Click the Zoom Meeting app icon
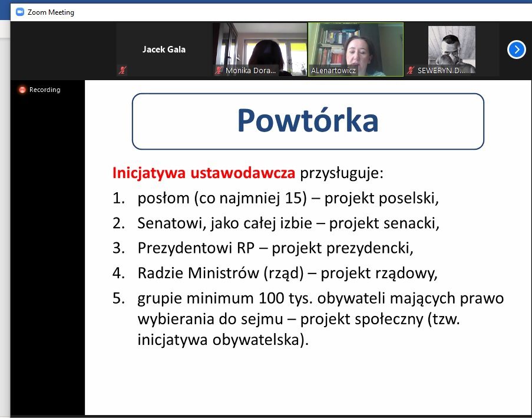 [20, 12]
